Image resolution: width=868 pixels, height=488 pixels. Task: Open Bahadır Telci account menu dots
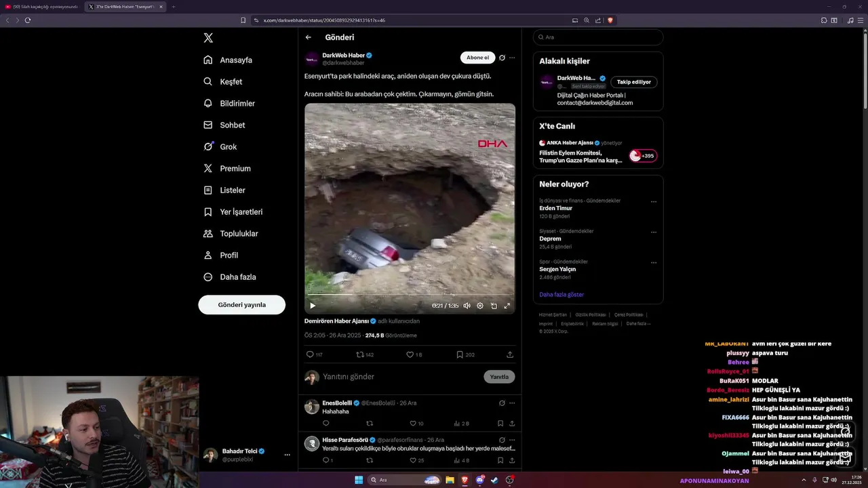click(288, 455)
